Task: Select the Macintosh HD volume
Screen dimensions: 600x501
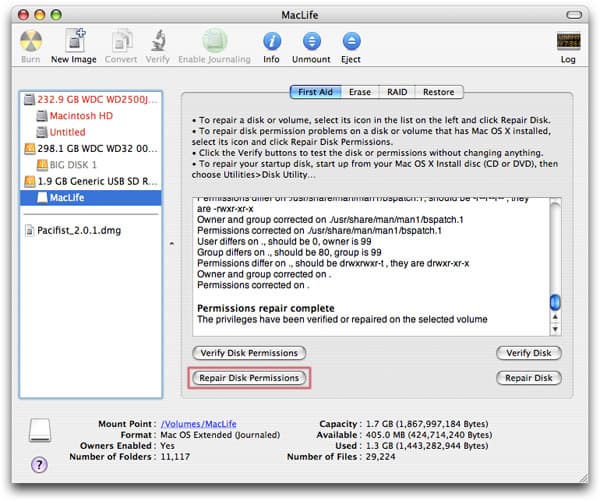Action: (91, 116)
